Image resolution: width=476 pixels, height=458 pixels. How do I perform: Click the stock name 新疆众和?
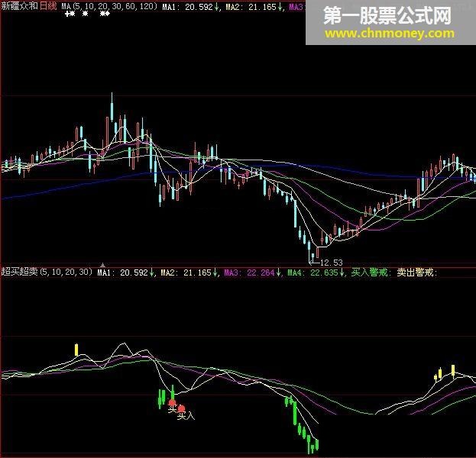click(x=19, y=6)
